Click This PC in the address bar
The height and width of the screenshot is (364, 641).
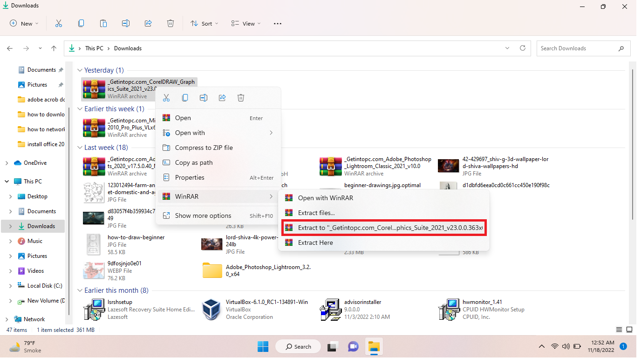tap(94, 48)
